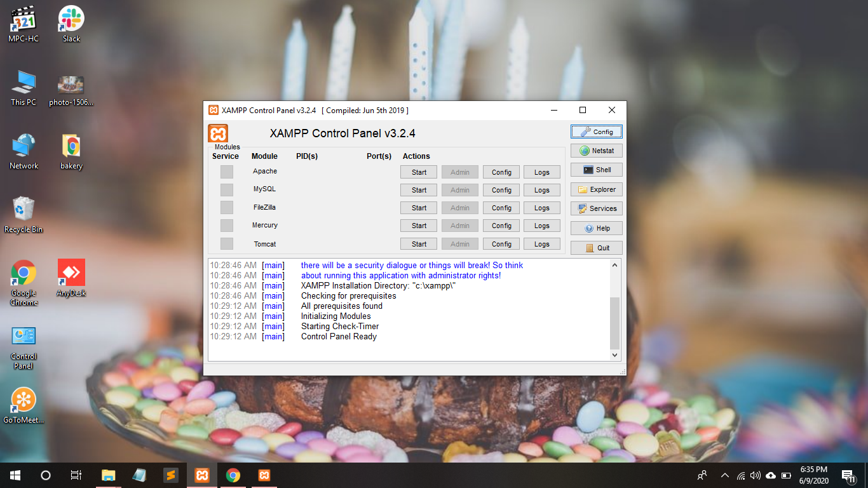Open Windows Services from XAMPP
This screenshot has height=488, width=868.
point(596,208)
